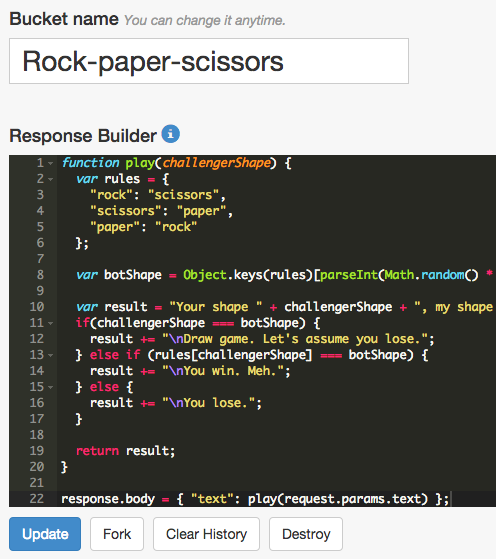Screen dimensions: 496x559
Task: Click the challengerShape parameter on line 1
Action: coord(216,163)
